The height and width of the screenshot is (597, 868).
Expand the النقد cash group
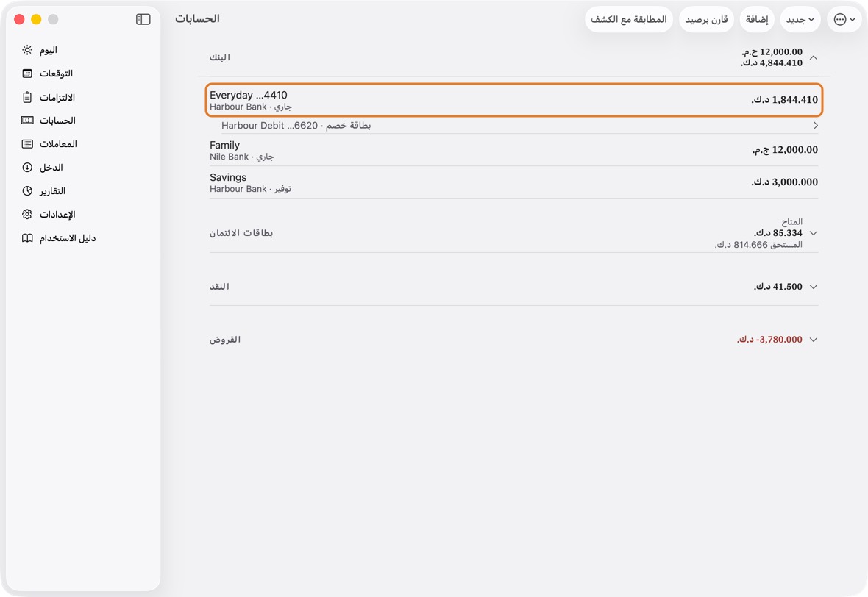(813, 287)
